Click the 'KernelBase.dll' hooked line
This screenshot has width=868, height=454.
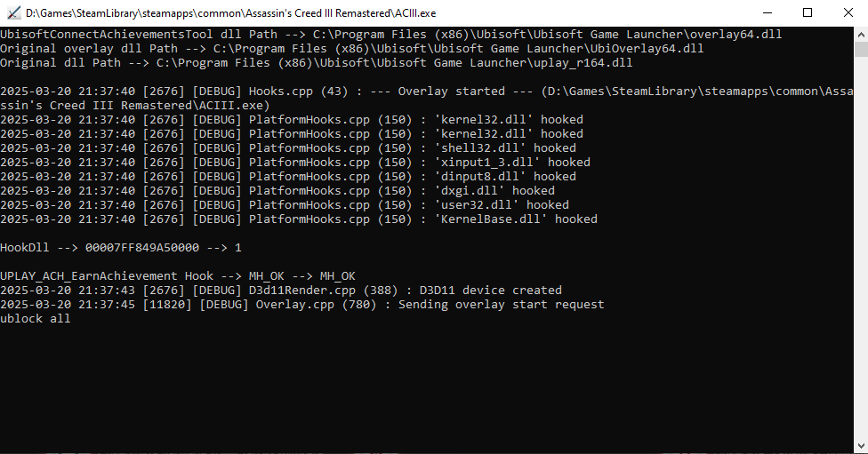pyautogui.click(x=299, y=219)
